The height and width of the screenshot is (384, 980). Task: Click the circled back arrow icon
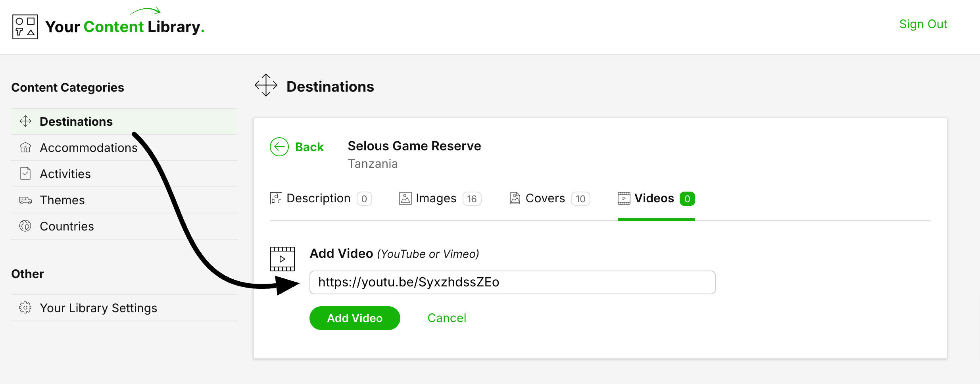(x=279, y=147)
